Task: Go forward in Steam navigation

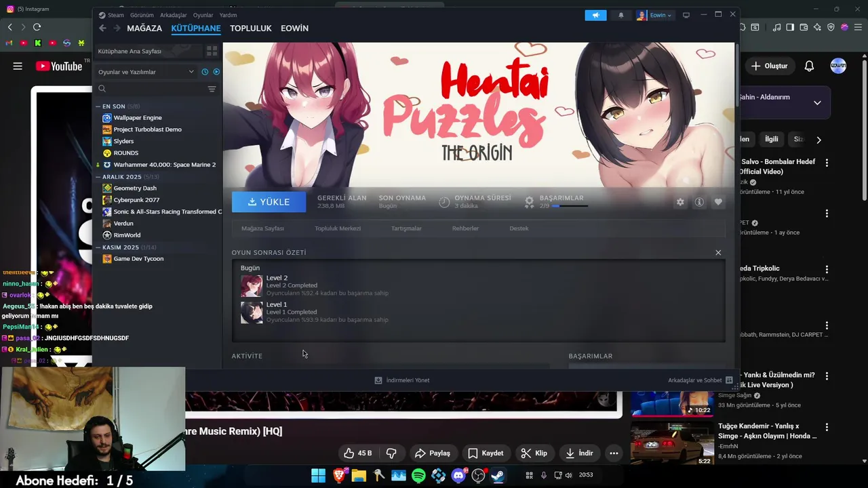Action: click(117, 28)
